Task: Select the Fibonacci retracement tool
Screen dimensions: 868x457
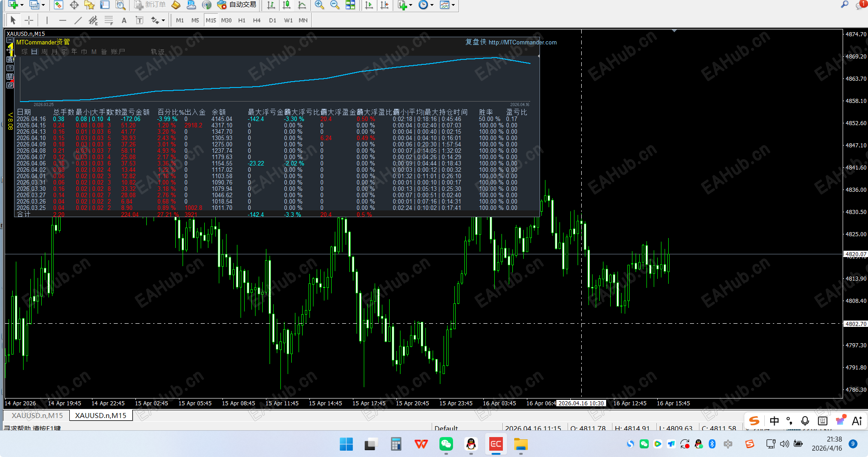Action: [x=109, y=20]
